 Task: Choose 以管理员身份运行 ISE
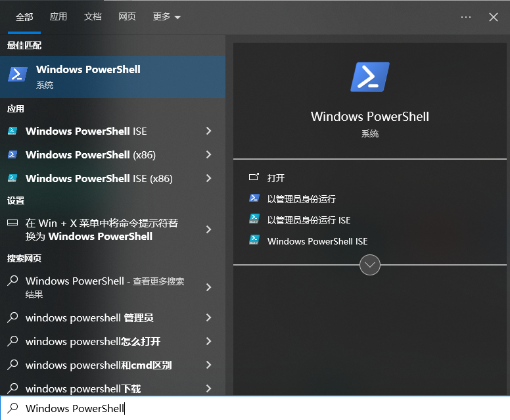click(309, 220)
